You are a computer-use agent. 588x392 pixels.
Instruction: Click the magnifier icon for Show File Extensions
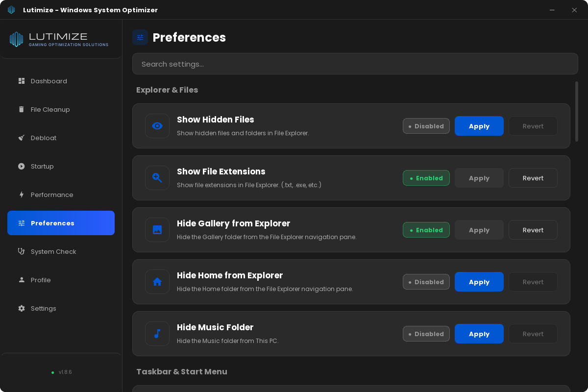[157, 178]
